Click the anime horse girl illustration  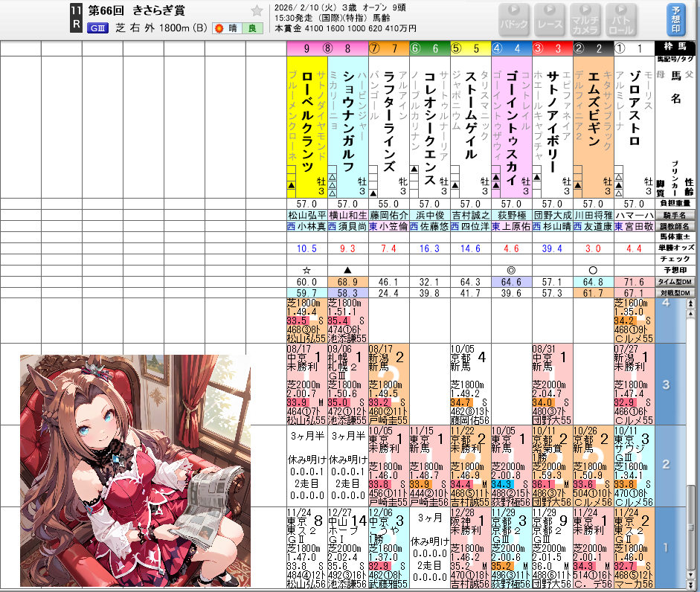135,470
